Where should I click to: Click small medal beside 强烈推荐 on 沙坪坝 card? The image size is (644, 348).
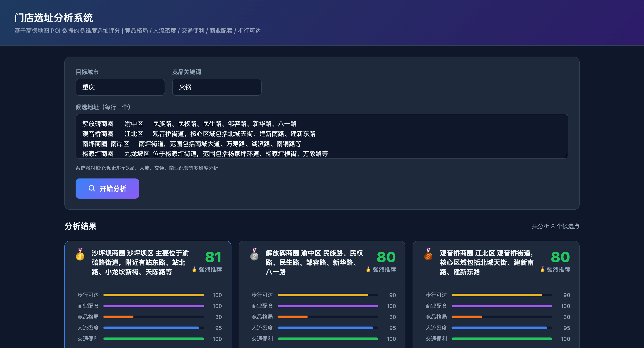click(x=194, y=269)
